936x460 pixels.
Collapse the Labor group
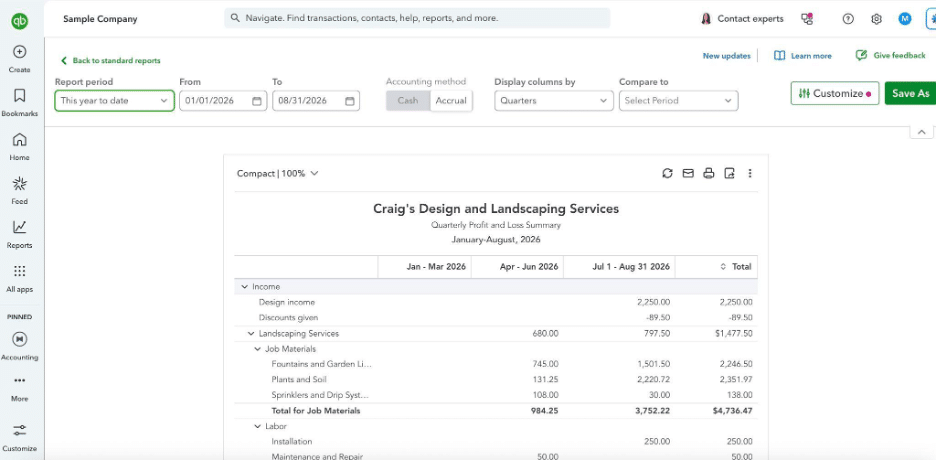tap(257, 427)
